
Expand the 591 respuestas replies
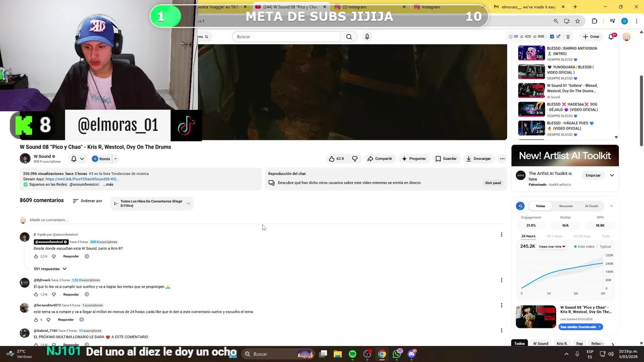click(x=50, y=269)
